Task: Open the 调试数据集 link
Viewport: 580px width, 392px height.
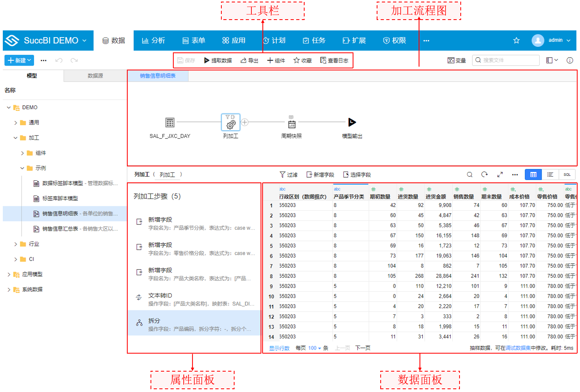Action: [x=518, y=348]
